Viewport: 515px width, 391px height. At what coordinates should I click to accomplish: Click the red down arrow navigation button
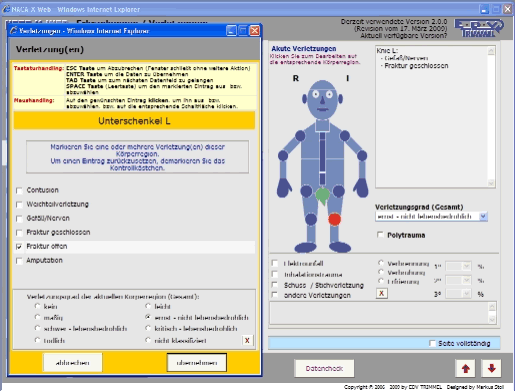(491, 368)
